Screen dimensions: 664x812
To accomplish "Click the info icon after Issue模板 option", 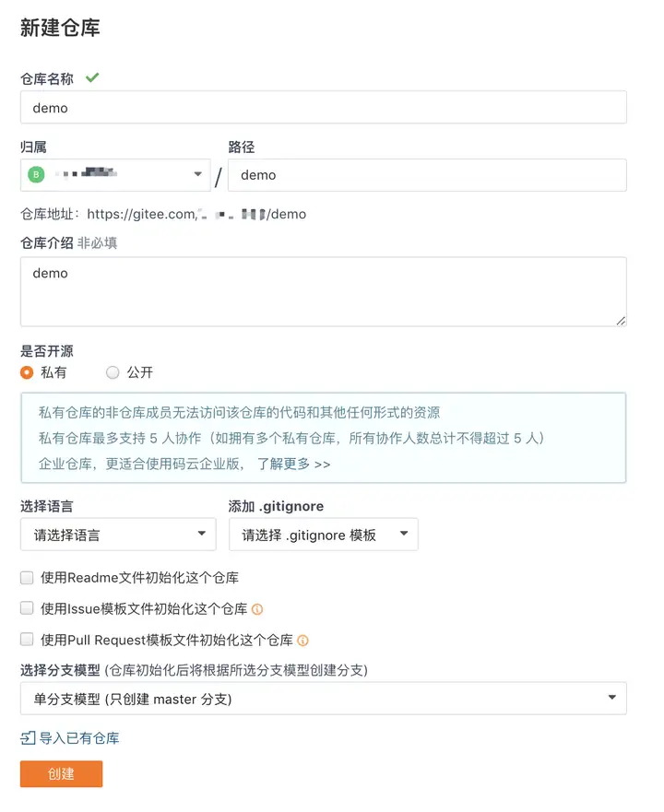I will tap(257, 609).
